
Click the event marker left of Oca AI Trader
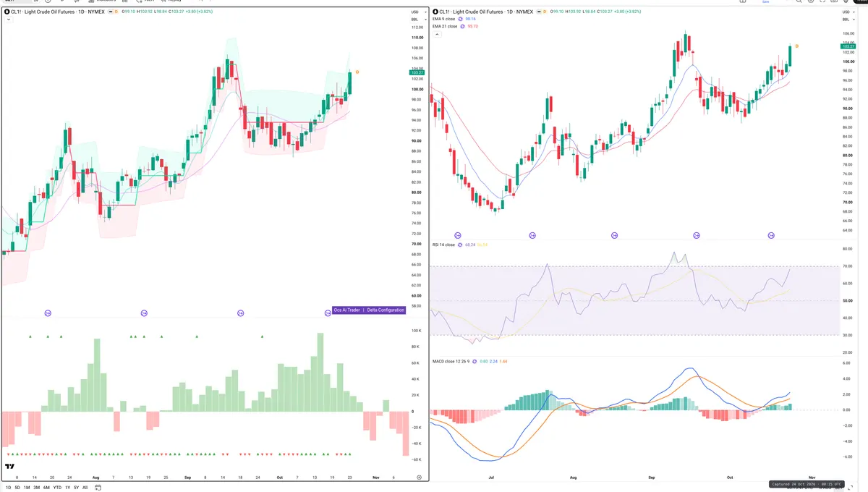328,313
